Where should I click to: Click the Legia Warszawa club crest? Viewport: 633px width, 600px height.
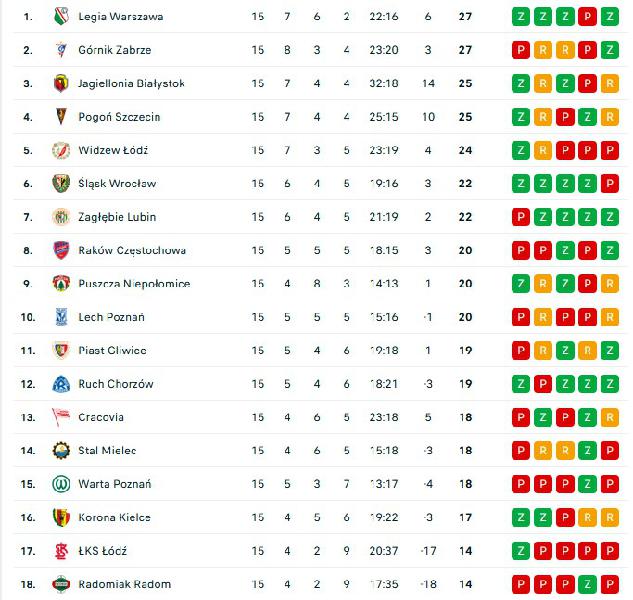(x=60, y=17)
